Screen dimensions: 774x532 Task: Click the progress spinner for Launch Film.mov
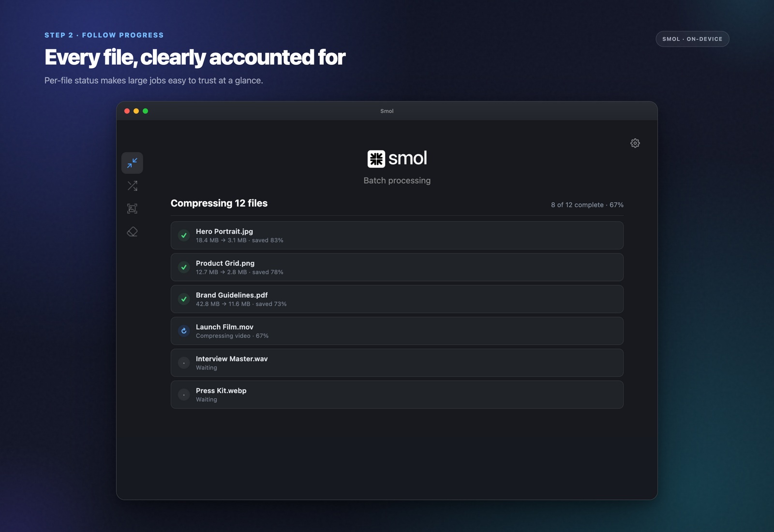(x=184, y=331)
